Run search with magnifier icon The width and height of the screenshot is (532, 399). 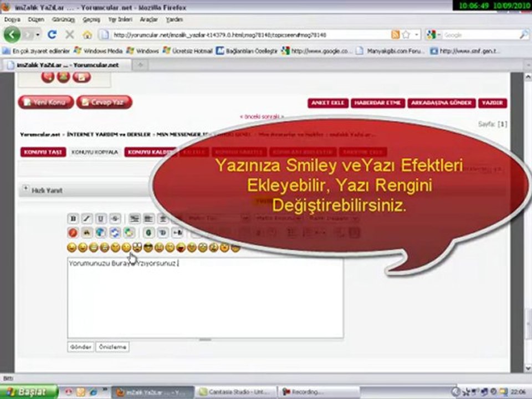pos(524,34)
